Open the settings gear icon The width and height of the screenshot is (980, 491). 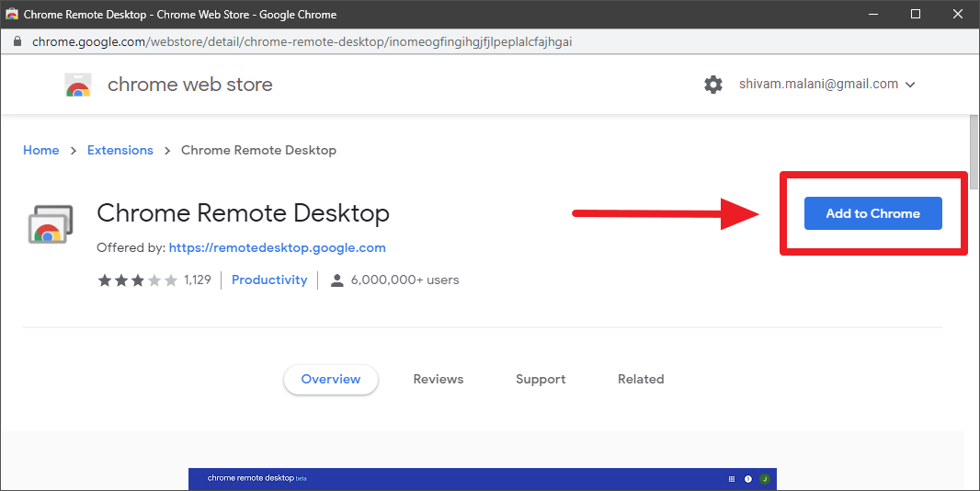(713, 85)
